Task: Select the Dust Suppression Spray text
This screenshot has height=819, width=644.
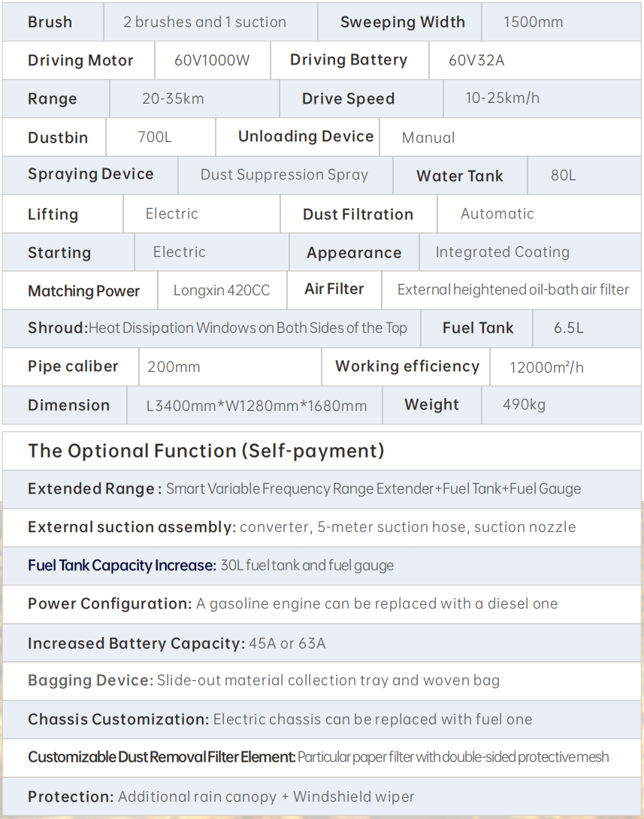Action: point(285,174)
